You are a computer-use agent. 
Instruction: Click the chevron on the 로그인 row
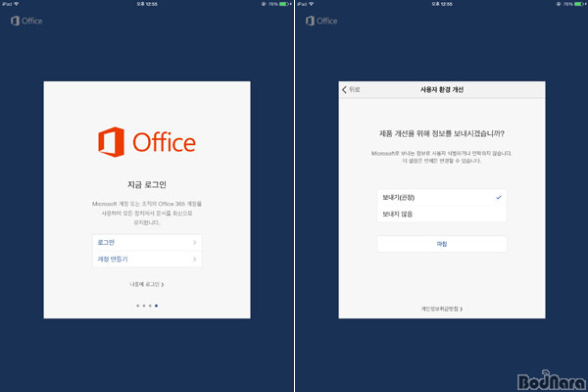pyautogui.click(x=195, y=243)
